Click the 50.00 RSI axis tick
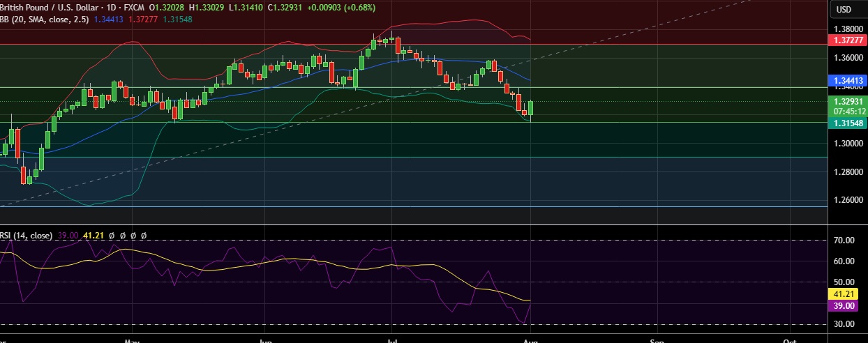This screenshot has width=868, height=343. 845,282
